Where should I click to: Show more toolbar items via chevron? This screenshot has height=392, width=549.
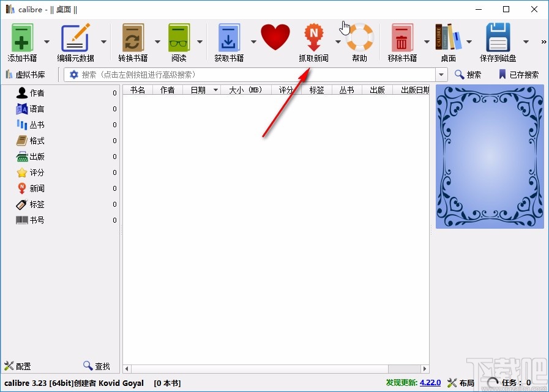[543, 42]
